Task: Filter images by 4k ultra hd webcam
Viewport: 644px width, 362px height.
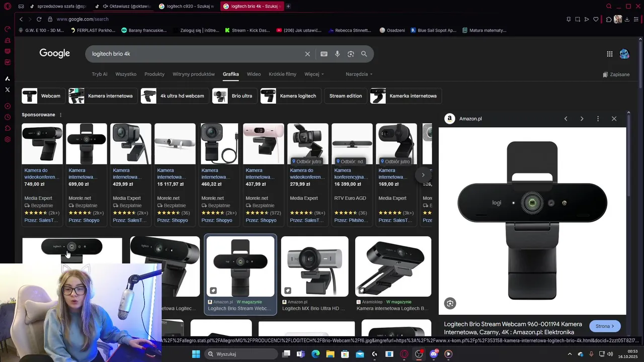Action: click(x=174, y=96)
